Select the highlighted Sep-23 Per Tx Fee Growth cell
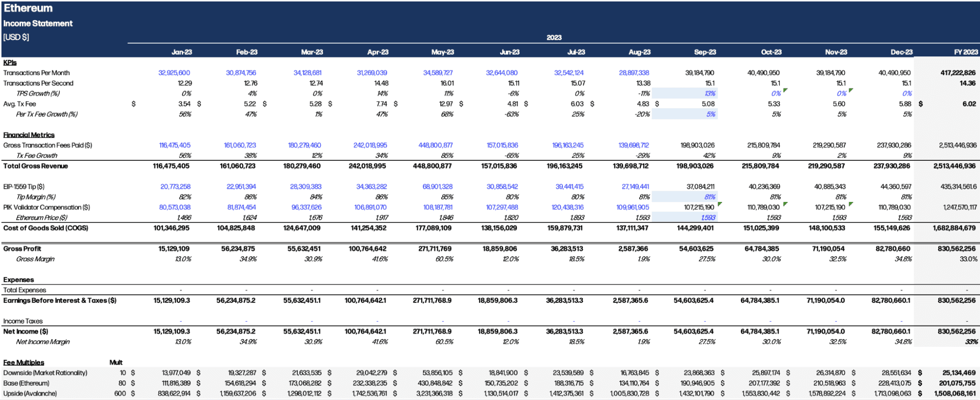980x400 pixels. coord(685,114)
